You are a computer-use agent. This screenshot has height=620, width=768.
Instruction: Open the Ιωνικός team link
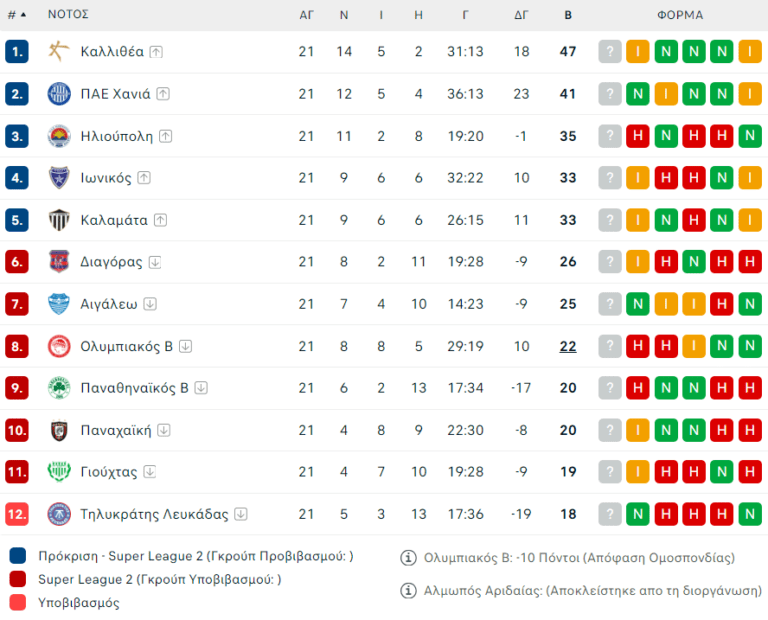(x=104, y=178)
